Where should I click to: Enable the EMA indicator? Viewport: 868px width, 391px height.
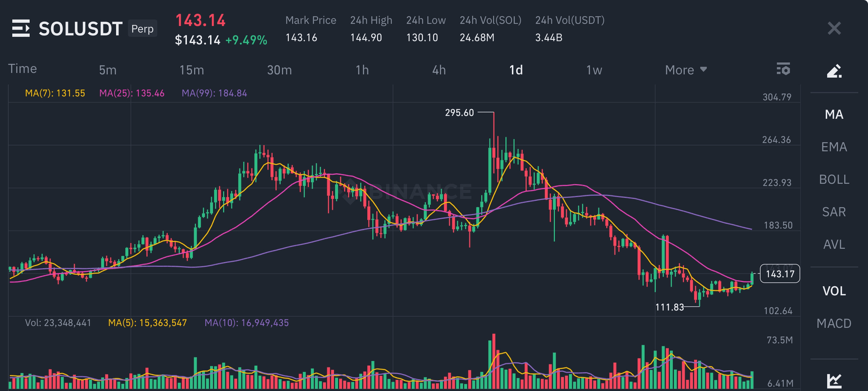[834, 147]
